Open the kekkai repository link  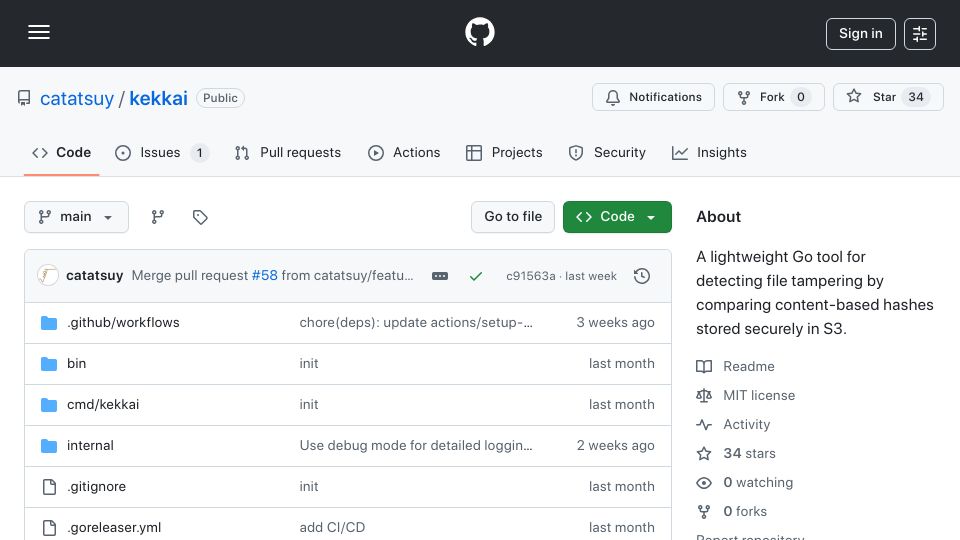point(158,98)
